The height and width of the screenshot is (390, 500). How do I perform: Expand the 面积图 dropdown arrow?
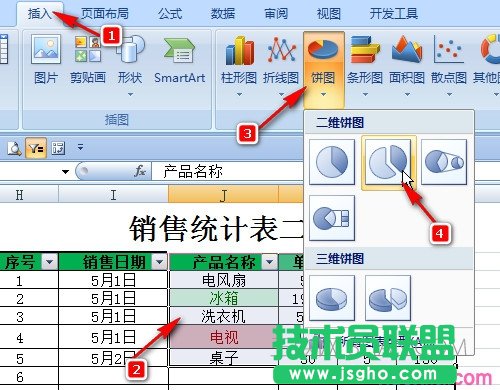tap(407, 95)
